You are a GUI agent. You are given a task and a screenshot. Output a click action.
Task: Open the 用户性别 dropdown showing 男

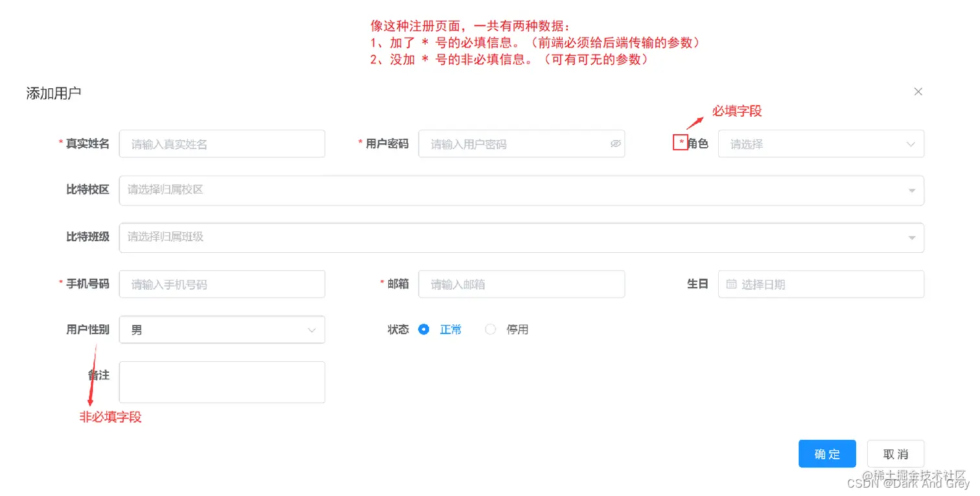coord(222,330)
